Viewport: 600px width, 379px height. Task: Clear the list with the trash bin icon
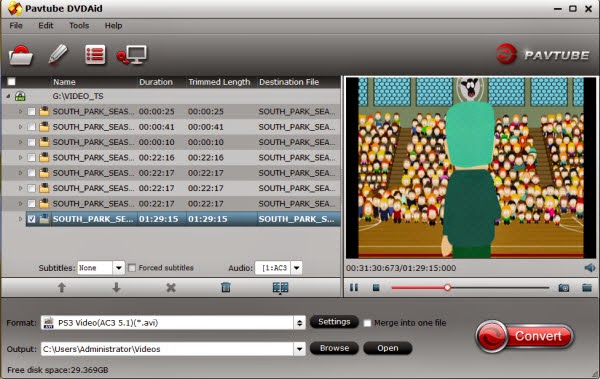pos(226,287)
